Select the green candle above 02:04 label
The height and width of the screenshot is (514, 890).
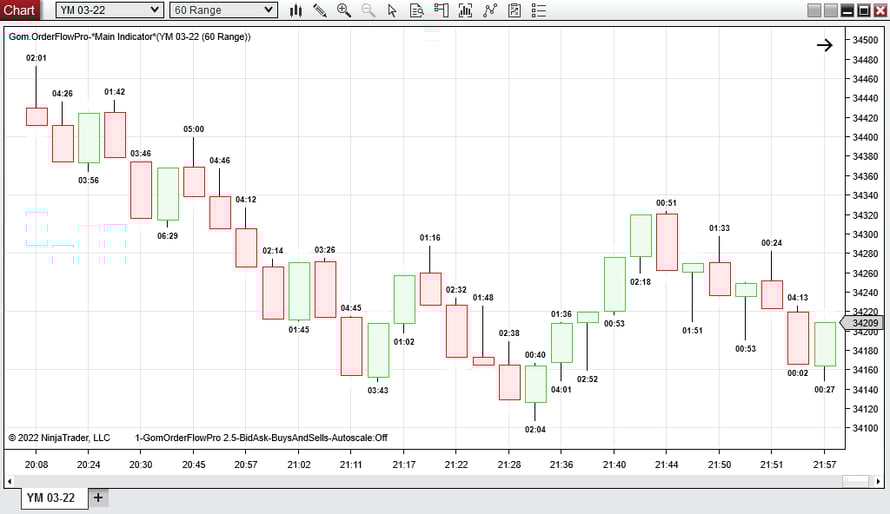535,384
